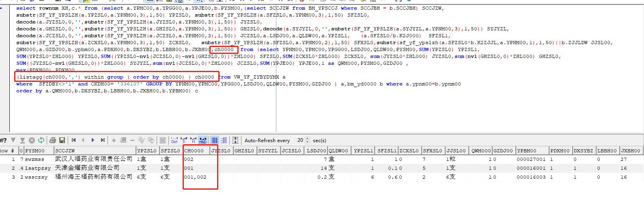Switch to tree-style layout view icon

224,140
